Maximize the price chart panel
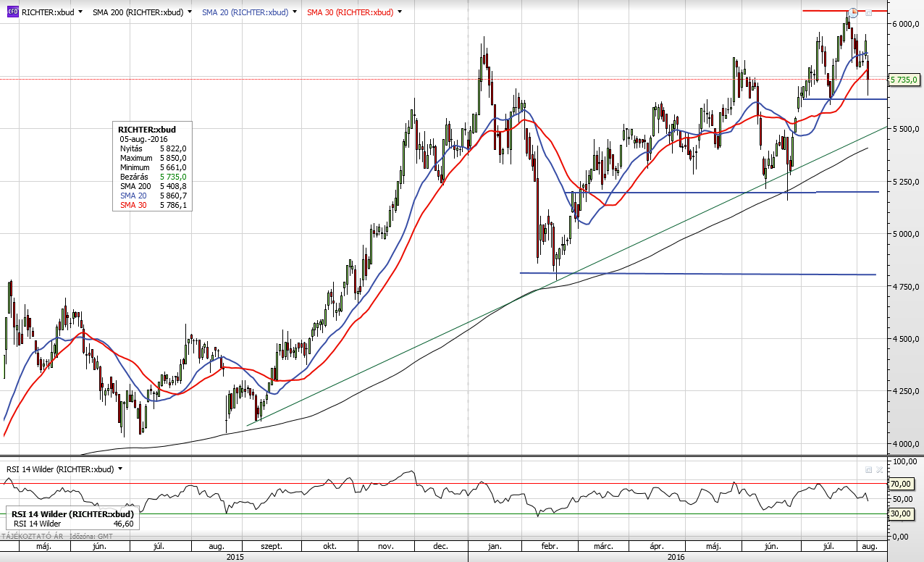This screenshot has width=924, height=562. click(869, 12)
